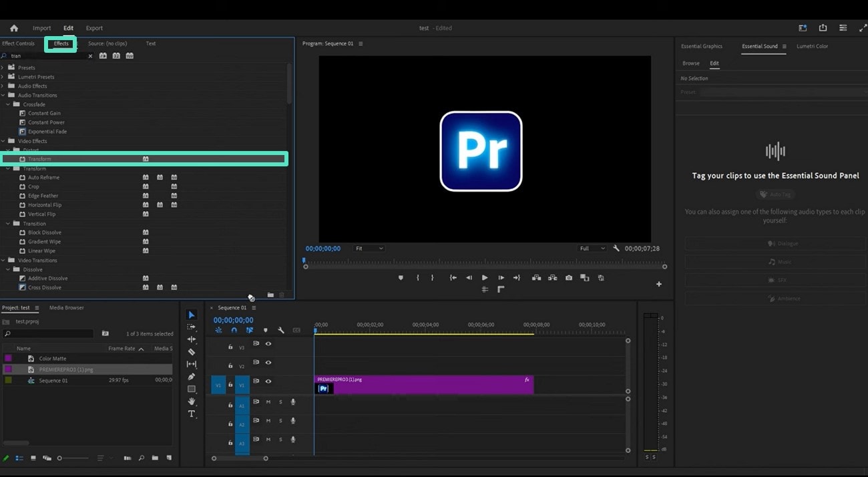
Task: Toggle Linked Selection in Timeline
Action: [250, 330]
